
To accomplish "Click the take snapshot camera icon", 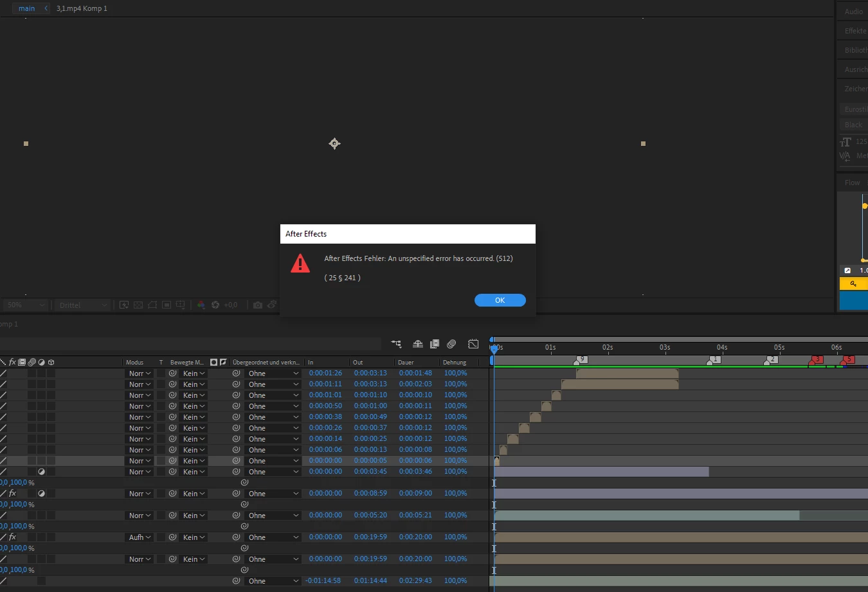I will (258, 305).
